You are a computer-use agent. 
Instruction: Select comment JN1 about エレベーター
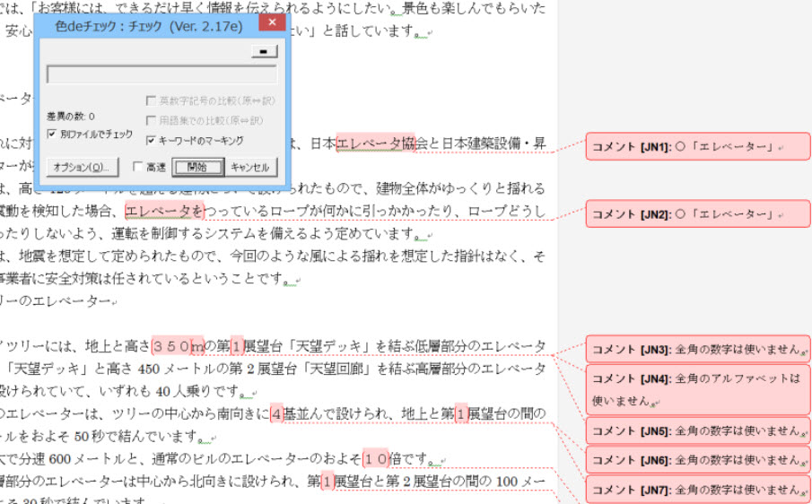(x=697, y=146)
